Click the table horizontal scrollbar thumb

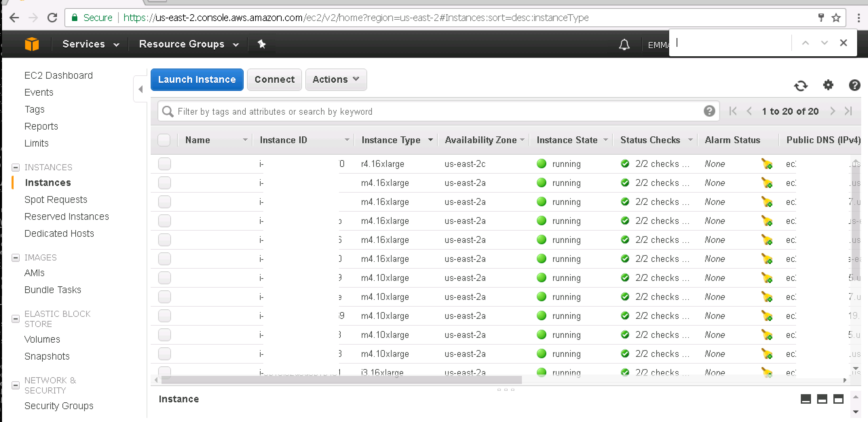[x=341, y=380]
